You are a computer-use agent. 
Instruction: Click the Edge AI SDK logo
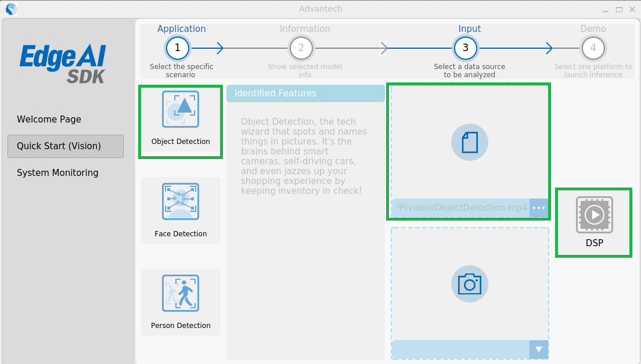(x=62, y=62)
